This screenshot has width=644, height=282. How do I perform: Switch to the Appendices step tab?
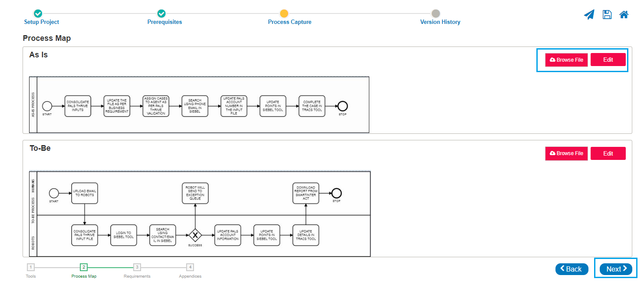190,276
